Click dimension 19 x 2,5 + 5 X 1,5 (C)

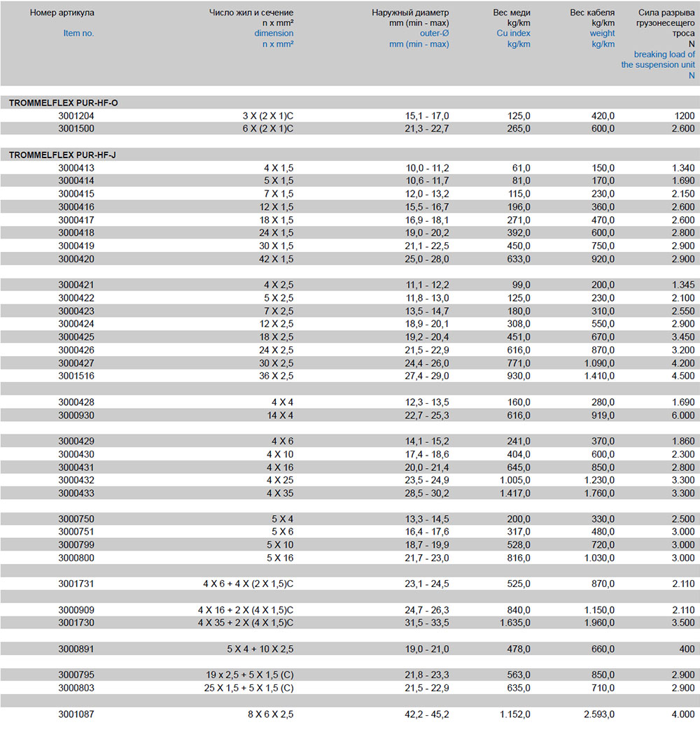(x=250, y=675)
